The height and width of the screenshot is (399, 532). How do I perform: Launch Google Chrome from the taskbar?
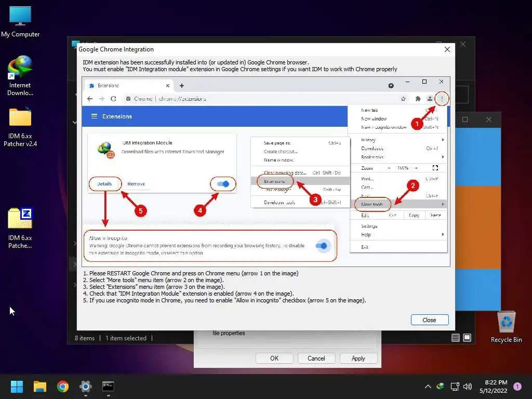point(63,387)
